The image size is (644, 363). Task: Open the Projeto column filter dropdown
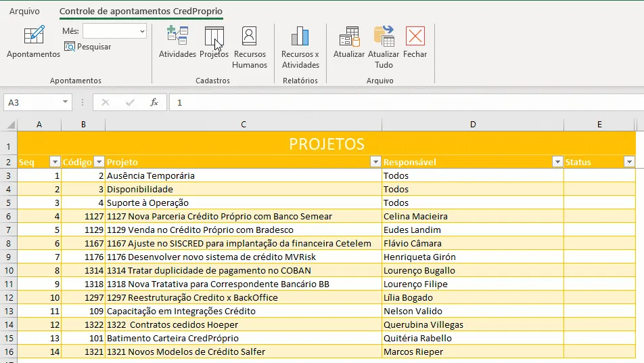click(x=375, y=162)
